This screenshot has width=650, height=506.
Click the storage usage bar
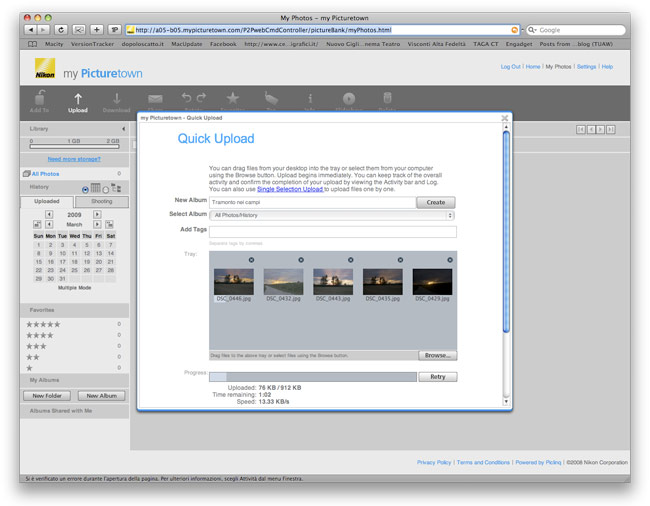[74, 146]
